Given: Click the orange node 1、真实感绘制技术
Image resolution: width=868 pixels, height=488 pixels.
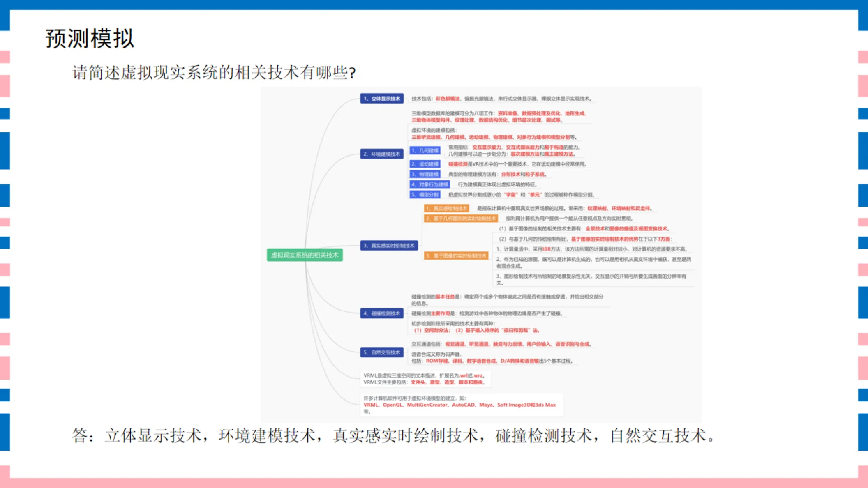Looking at the screenshot, I should coord(446,208).
